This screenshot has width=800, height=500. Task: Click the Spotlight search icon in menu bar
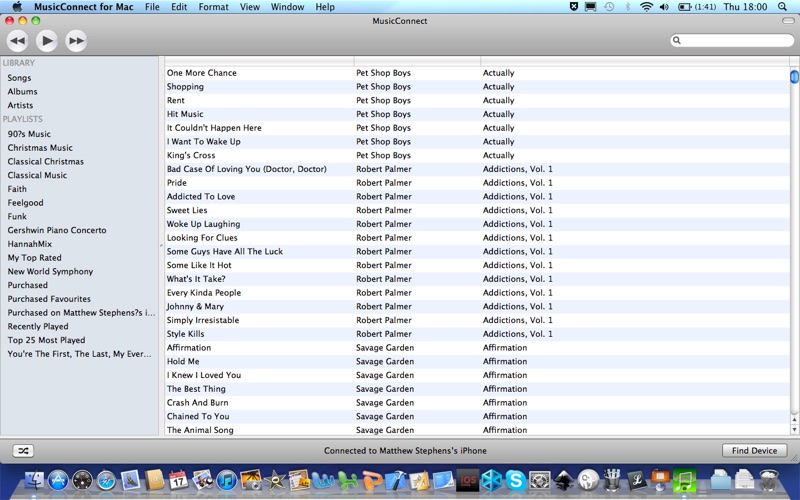click(x=782, y=7)
